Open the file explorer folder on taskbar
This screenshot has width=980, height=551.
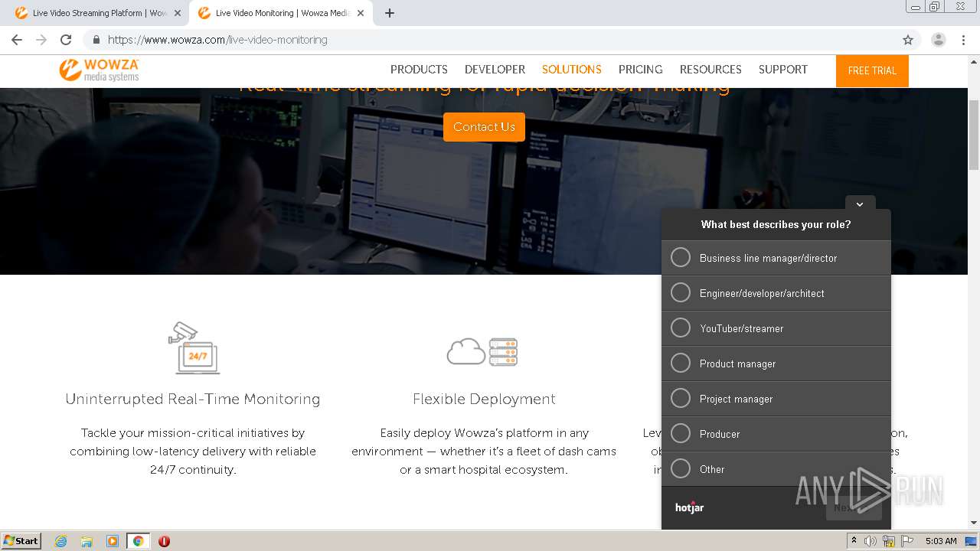(x=87, y=541)
